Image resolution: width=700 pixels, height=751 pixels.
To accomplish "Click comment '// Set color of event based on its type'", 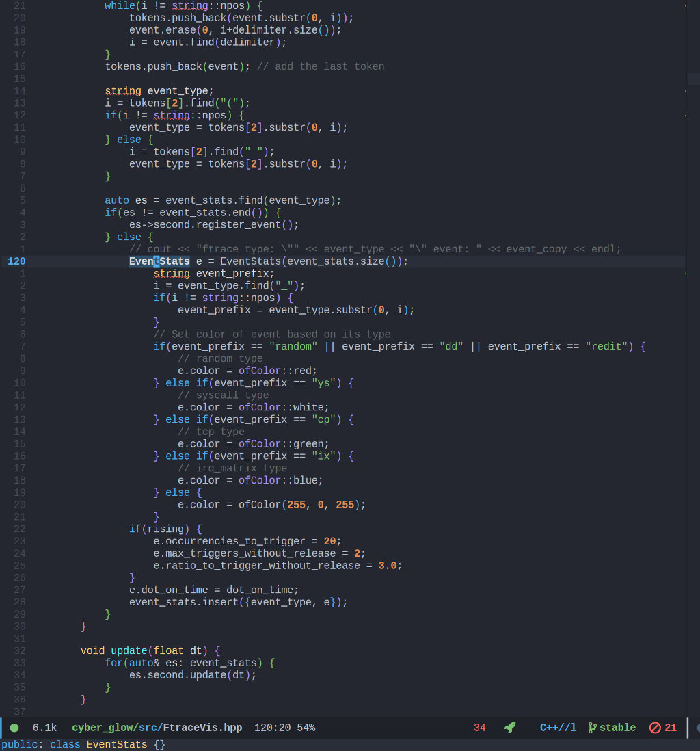I will tap(271, 334).
